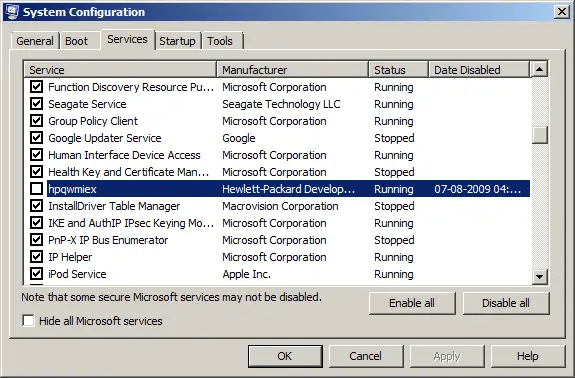The width and height of the screenshot is (575, 378).
Task: Click the Enable all button
Action: (412, 303)
